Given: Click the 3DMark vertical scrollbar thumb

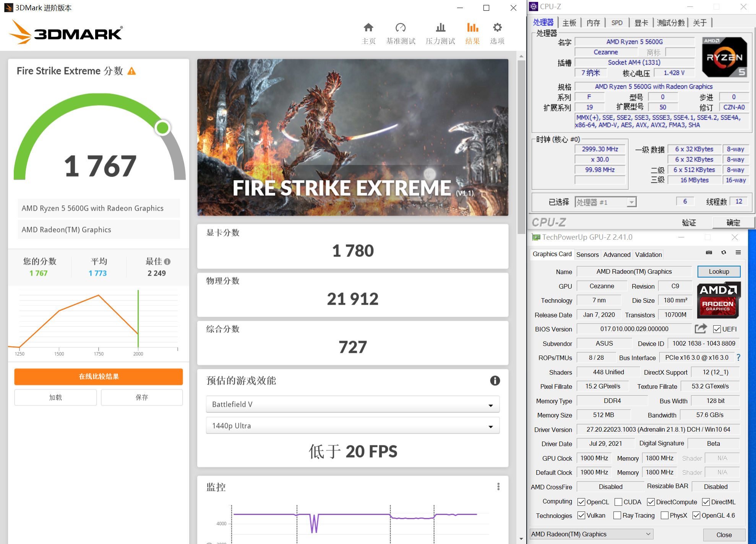Looking at the screenshot, I should coord(521,147).
